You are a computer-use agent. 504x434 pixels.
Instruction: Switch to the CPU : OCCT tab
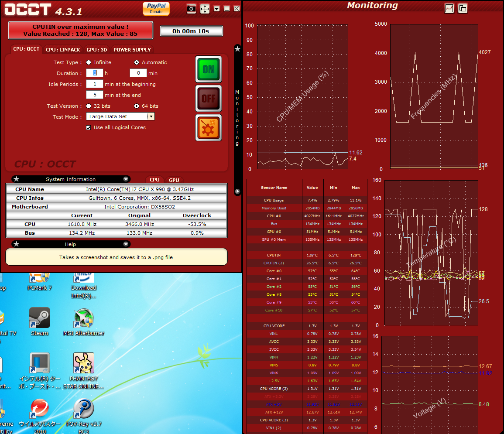click(x=26, y=49)
